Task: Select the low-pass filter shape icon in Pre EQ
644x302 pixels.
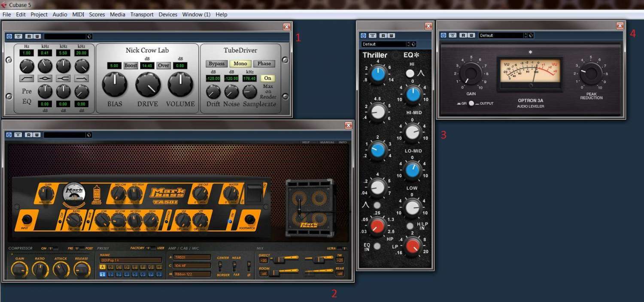Action: [82, 78]
